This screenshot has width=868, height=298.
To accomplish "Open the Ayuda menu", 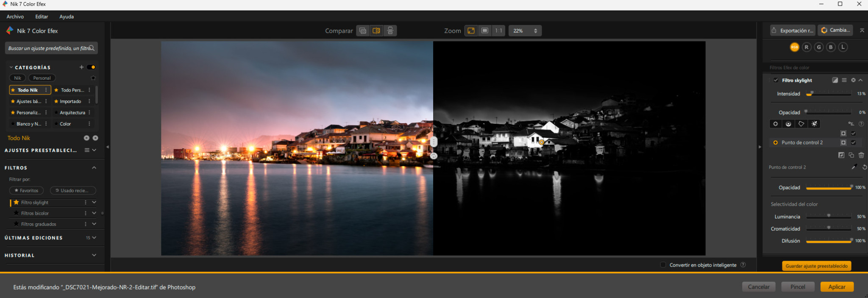I will 67,17.
